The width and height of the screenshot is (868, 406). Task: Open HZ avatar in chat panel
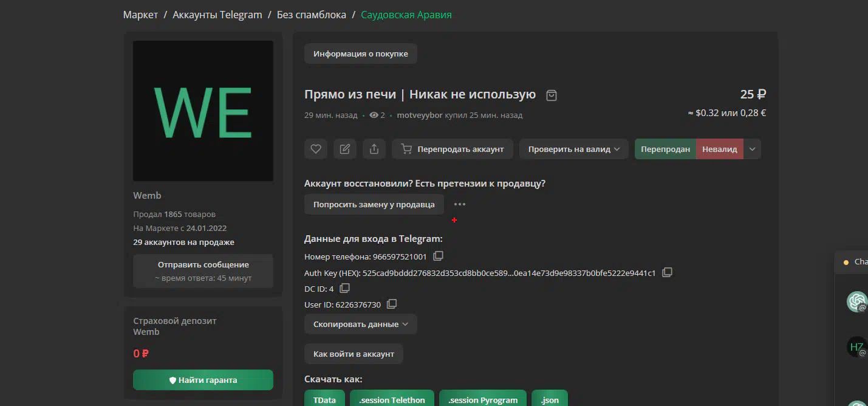[857, 347]
